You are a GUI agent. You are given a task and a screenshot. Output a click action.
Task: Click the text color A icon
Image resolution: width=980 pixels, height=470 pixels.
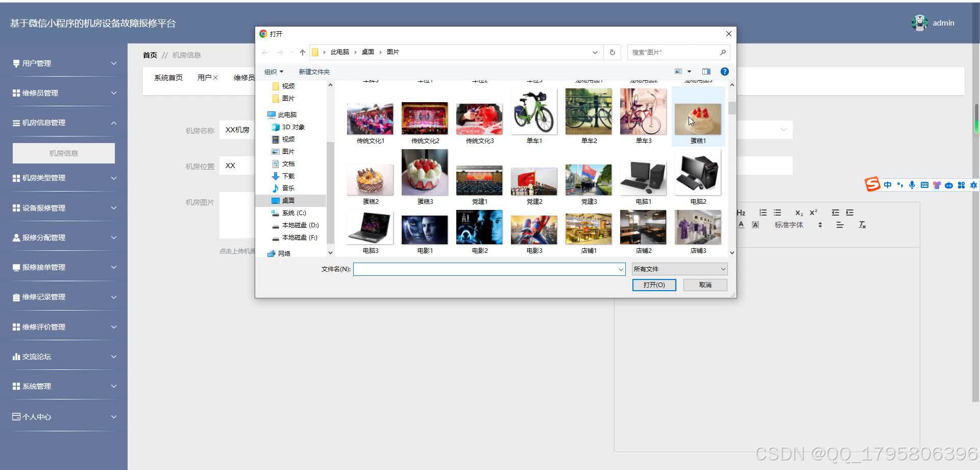741,225
